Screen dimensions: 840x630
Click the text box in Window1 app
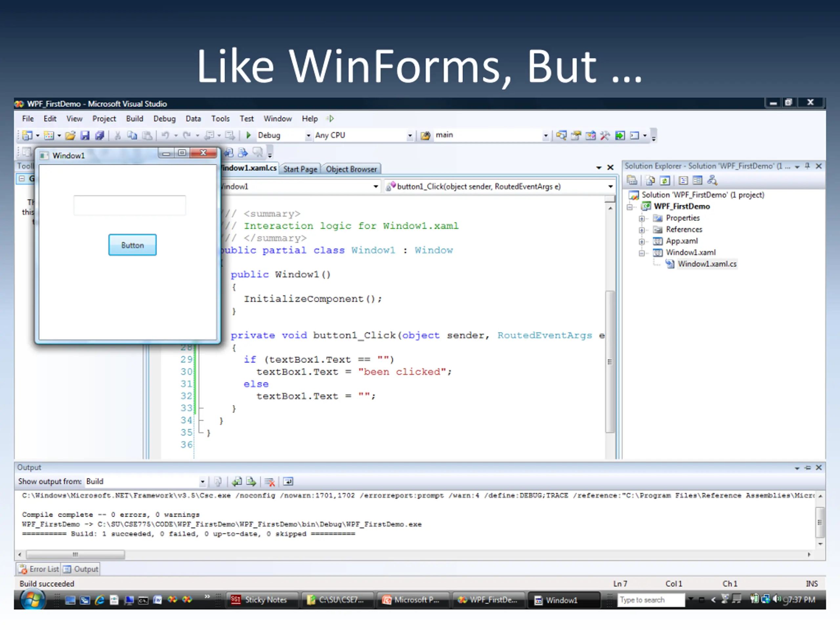[x=130, y=205]
